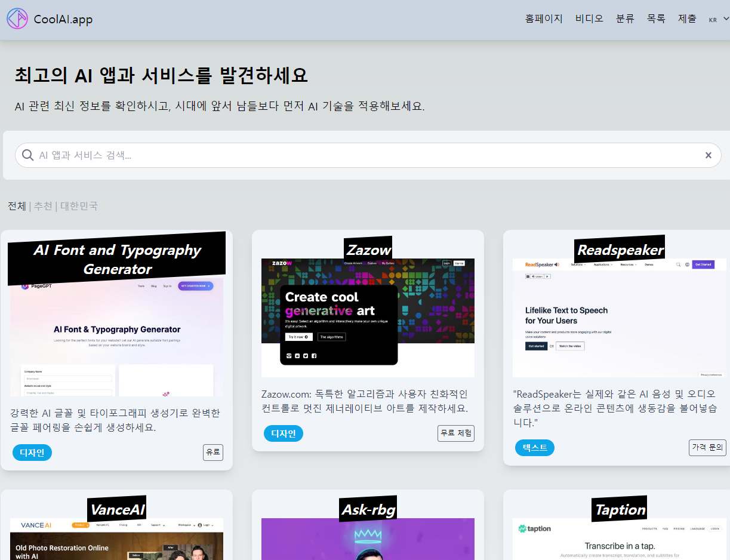Image resolution: width=730 pixels, height=560 pixels.
Task: Open the Ask-rbg card title
Action: click(x=368, y=509)
